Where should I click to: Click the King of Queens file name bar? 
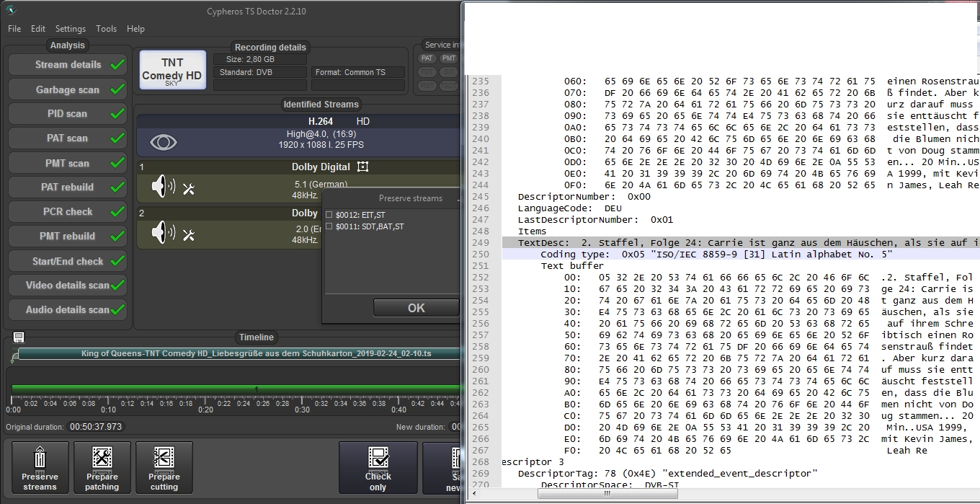coord(239,354)
